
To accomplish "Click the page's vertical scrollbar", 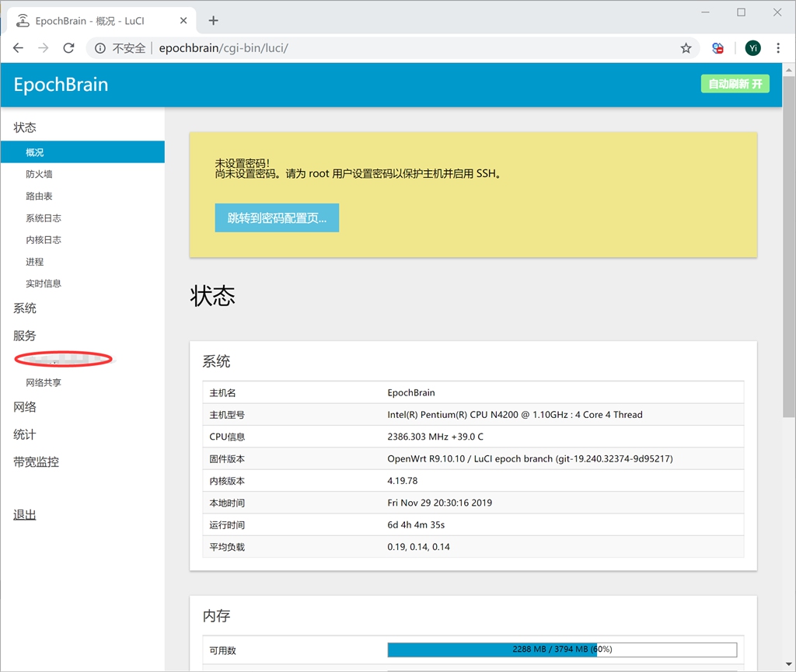I will [x=789, y=247].
